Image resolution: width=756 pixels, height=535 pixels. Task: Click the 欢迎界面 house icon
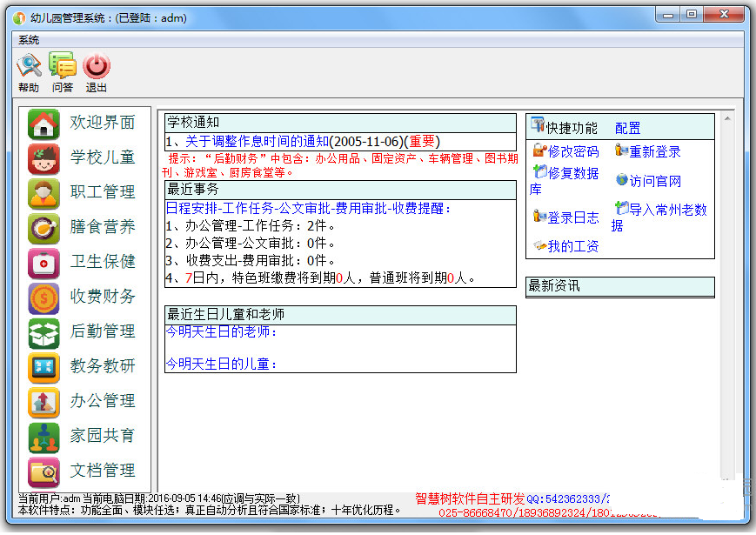point(43,124)
